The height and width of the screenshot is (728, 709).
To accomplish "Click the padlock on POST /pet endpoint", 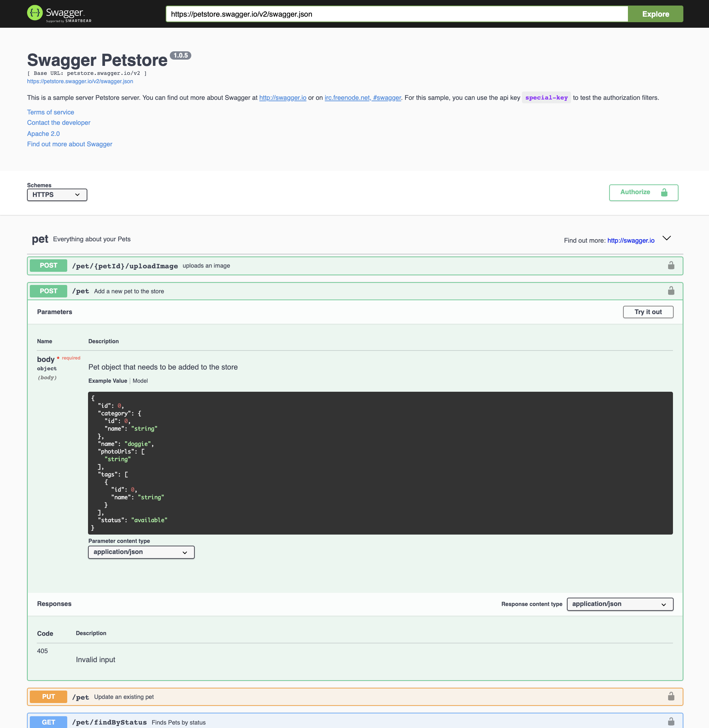I will 671,291.
